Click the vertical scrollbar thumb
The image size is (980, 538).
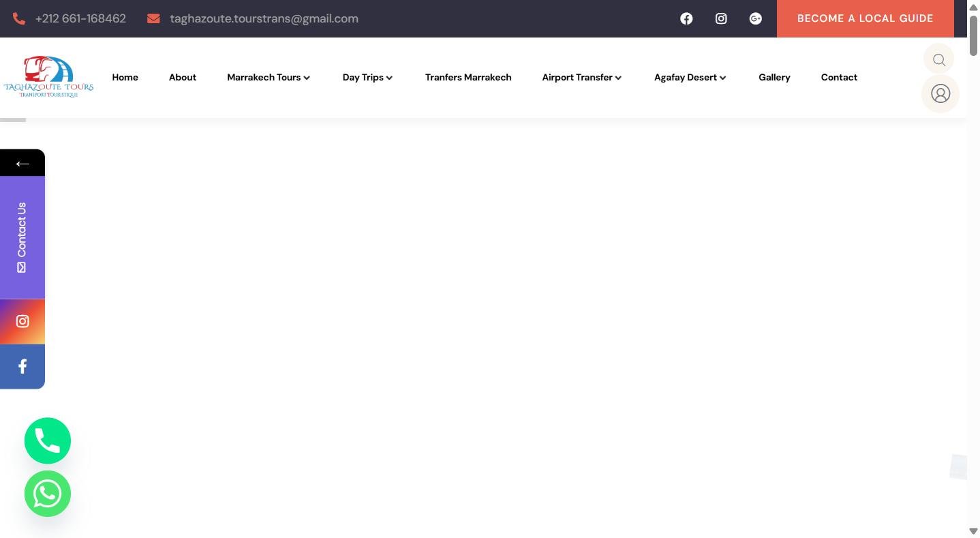click(973, 35)
